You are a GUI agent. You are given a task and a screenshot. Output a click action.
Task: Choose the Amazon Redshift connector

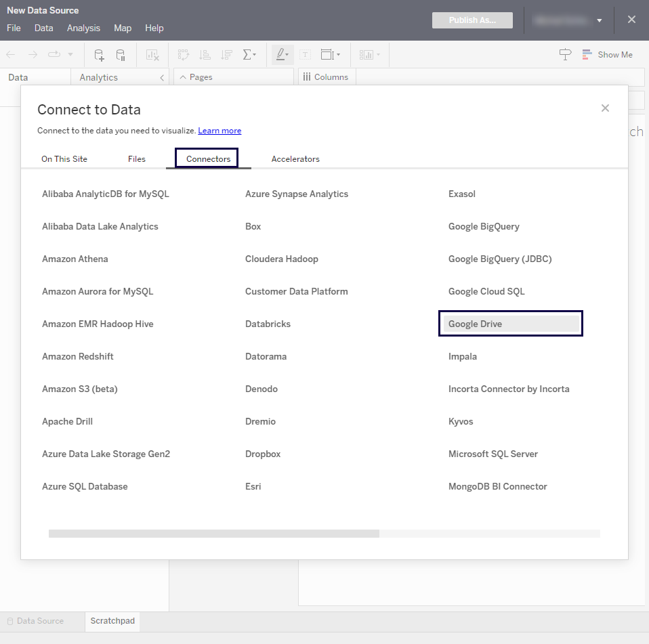[x=78, y=356]
